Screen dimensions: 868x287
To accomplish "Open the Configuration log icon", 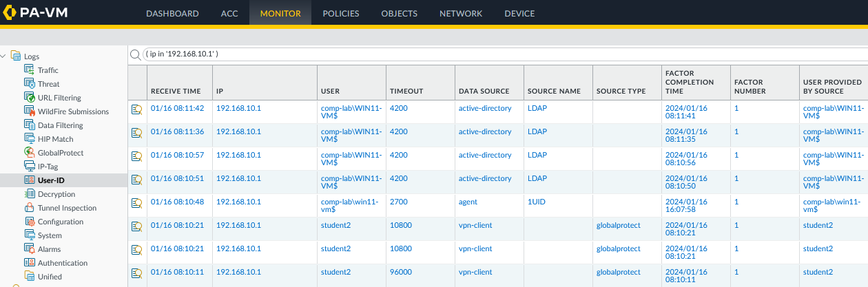I will point(30,221).
